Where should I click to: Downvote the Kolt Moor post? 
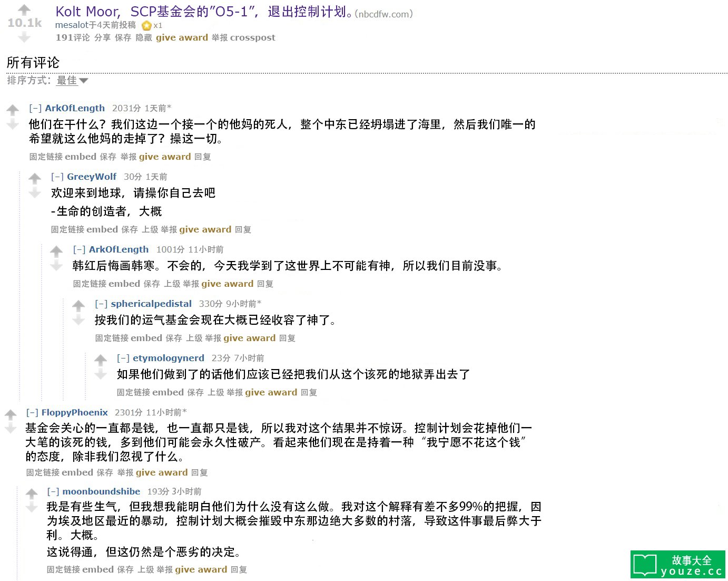pos(24,37)
